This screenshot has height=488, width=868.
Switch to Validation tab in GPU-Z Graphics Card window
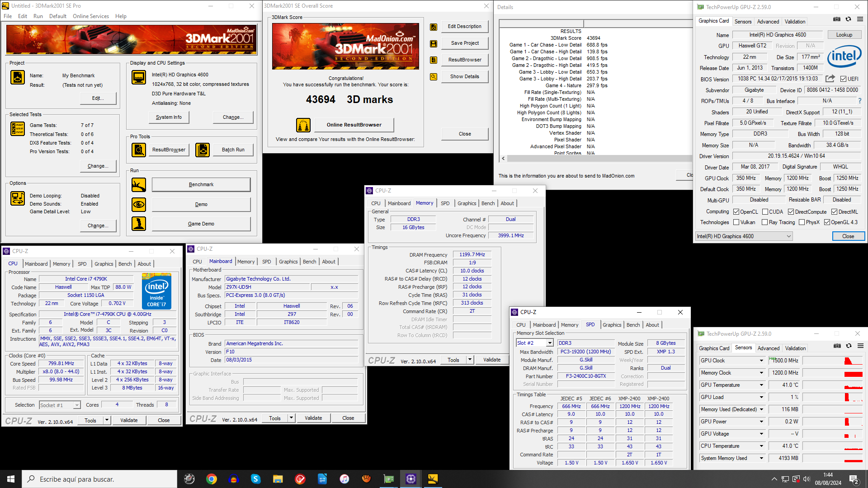point(795,22)
